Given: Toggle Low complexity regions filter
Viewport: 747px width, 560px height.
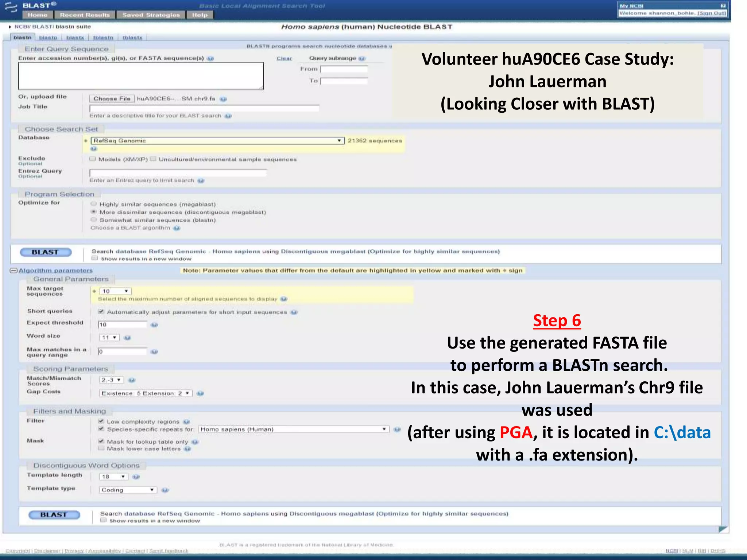Looking at the screenshot, I should coord(101,421).
